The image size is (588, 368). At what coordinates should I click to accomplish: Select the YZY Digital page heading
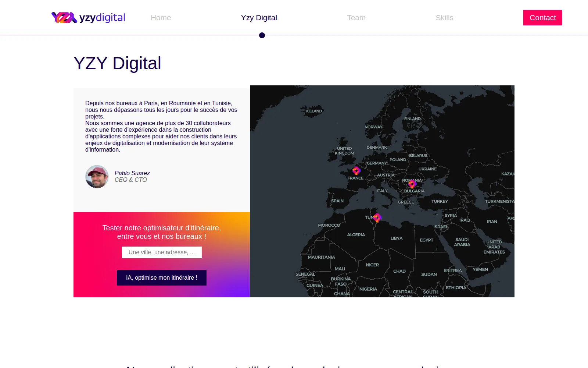(x=118, y=63)
